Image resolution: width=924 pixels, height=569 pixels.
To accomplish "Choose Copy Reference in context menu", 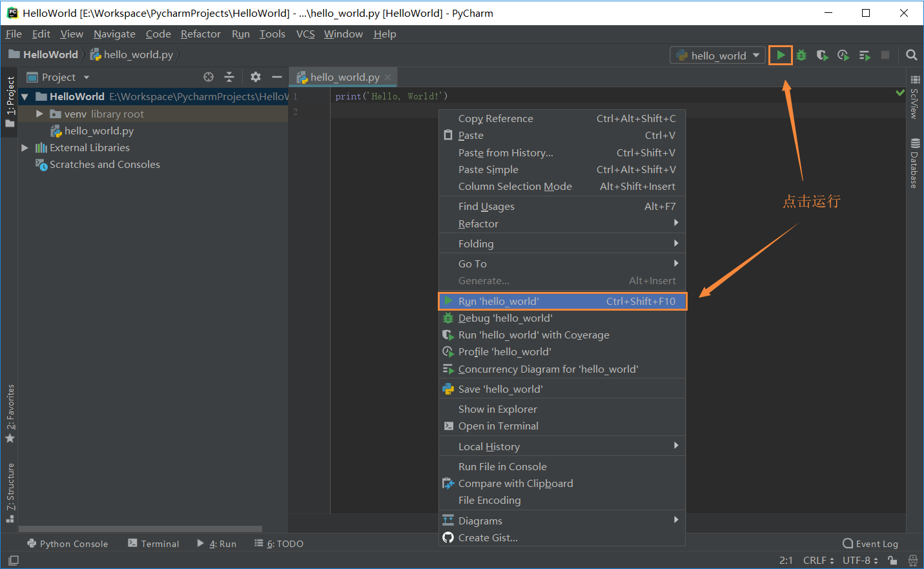I will [x=562, y=118].
